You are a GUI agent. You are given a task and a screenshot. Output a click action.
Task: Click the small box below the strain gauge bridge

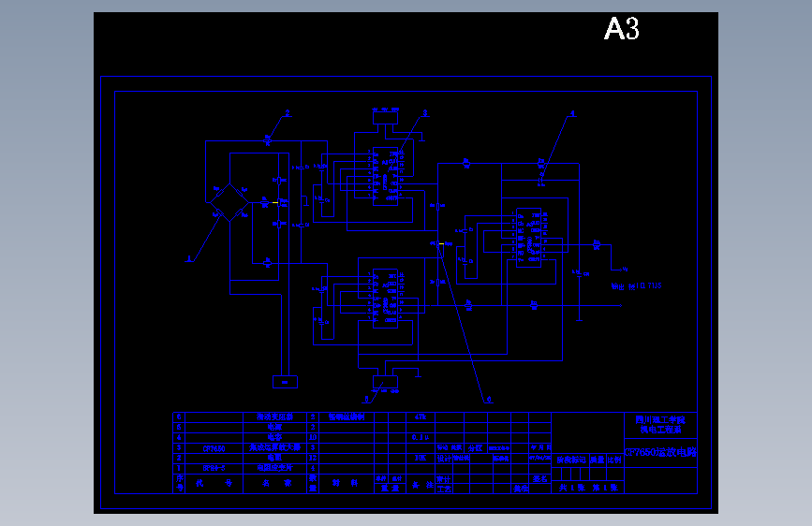coord(285,382)
